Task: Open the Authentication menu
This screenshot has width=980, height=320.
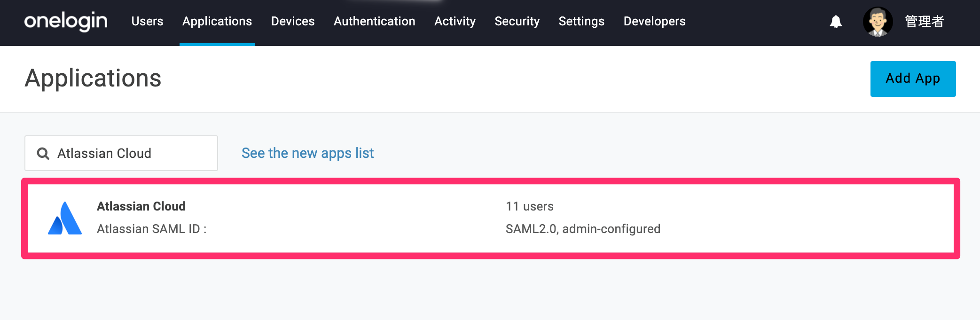Action: 375,21
